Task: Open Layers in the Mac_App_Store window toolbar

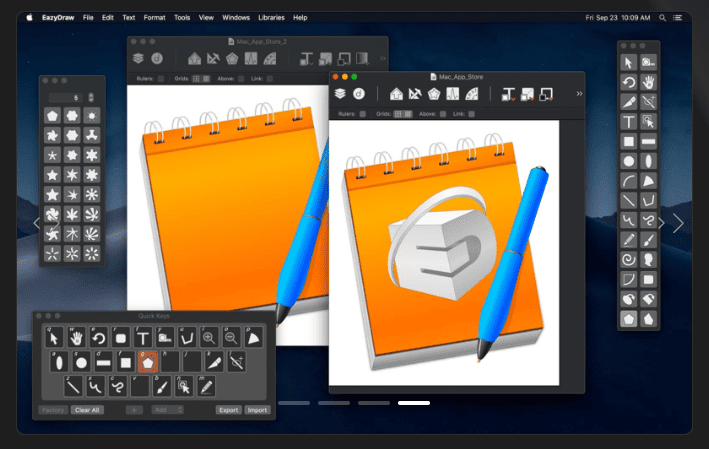Action: (340, 94)
